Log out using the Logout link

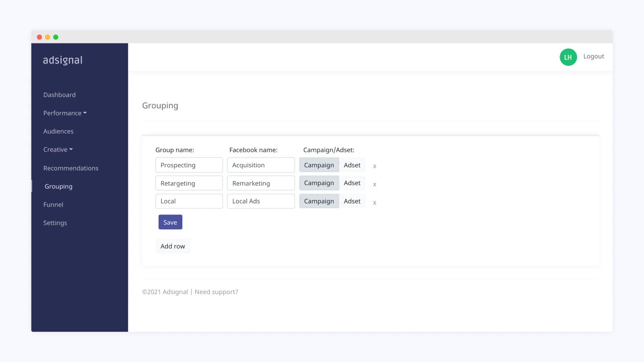click(594, 56)
